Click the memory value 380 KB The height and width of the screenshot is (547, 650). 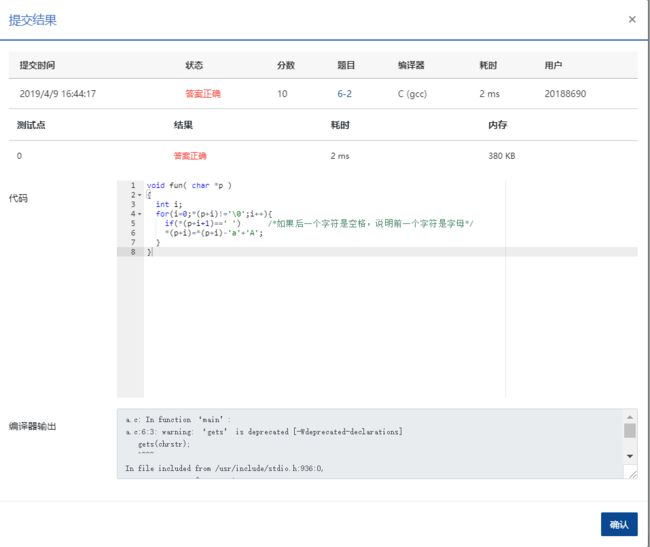pyautogui.click(x=502, y=156)
